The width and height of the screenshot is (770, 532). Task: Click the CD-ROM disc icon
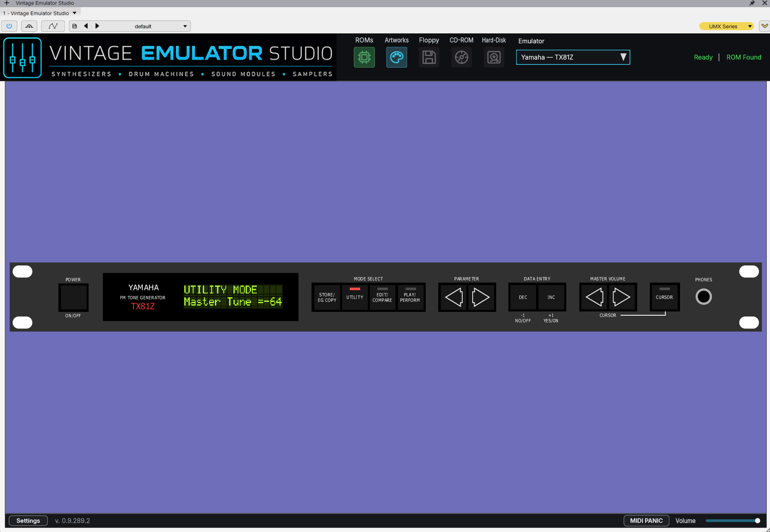(461, 57)
